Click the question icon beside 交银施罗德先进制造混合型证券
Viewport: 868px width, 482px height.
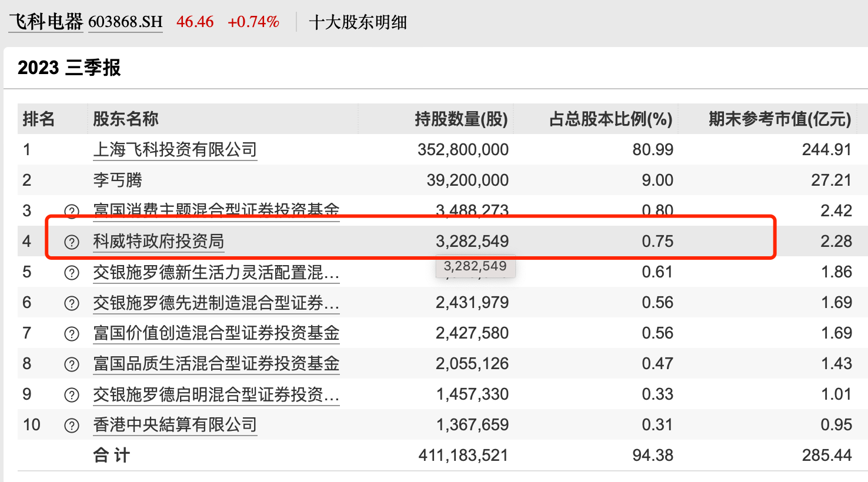(x=71, y=302)
